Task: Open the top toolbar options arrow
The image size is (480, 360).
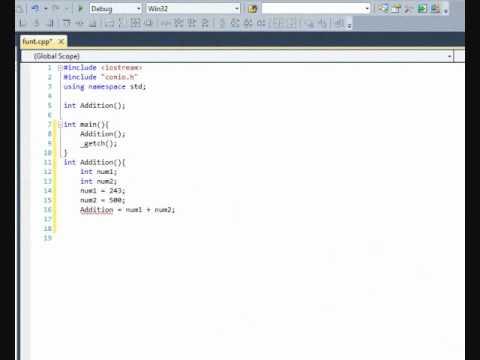Action: pyautogui.click(x=446, y=11)
